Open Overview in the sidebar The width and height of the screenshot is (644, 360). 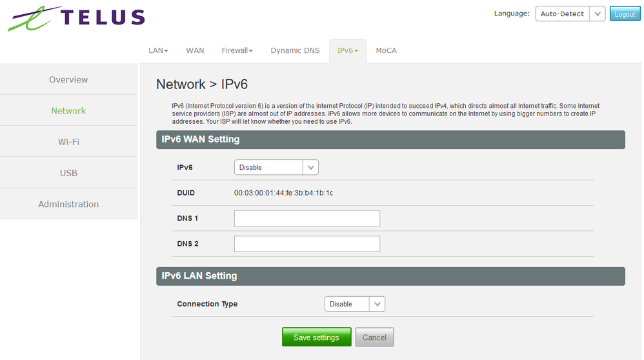tap(68, 79)
